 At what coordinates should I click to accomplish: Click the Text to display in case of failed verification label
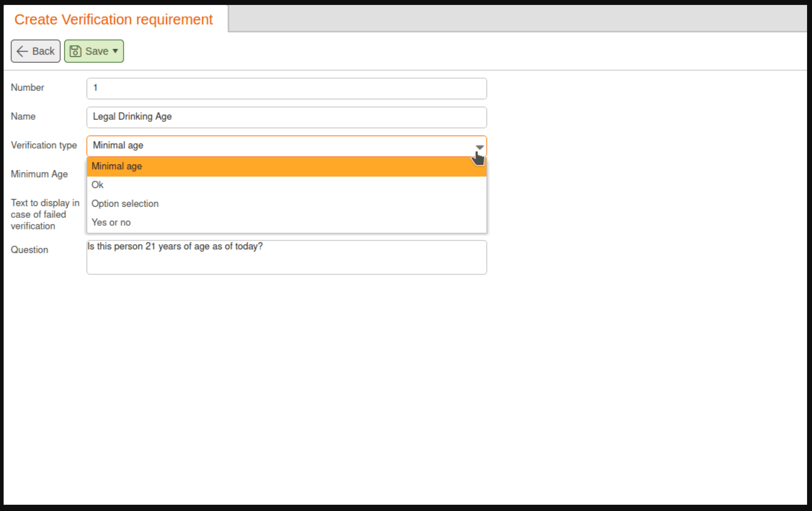(x=45, y=214)
